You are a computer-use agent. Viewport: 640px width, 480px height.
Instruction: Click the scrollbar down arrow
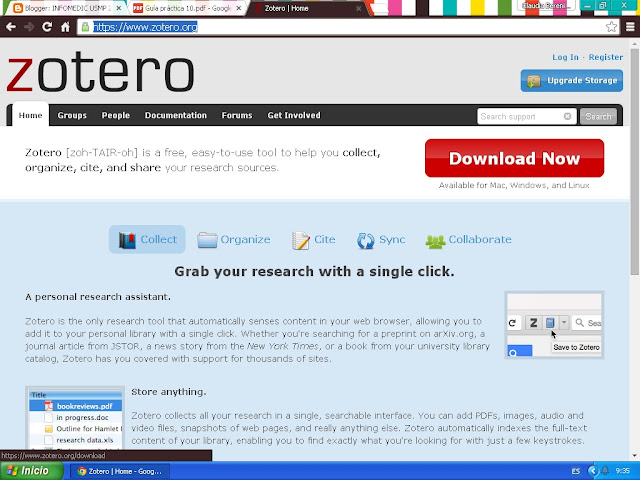pyautogui.click(x=635, y=456)
